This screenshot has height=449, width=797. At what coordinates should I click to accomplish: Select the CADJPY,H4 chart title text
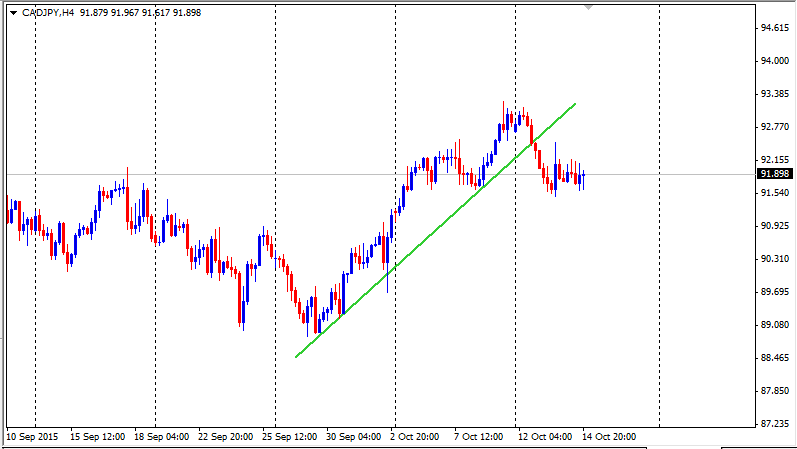[48, 13]
